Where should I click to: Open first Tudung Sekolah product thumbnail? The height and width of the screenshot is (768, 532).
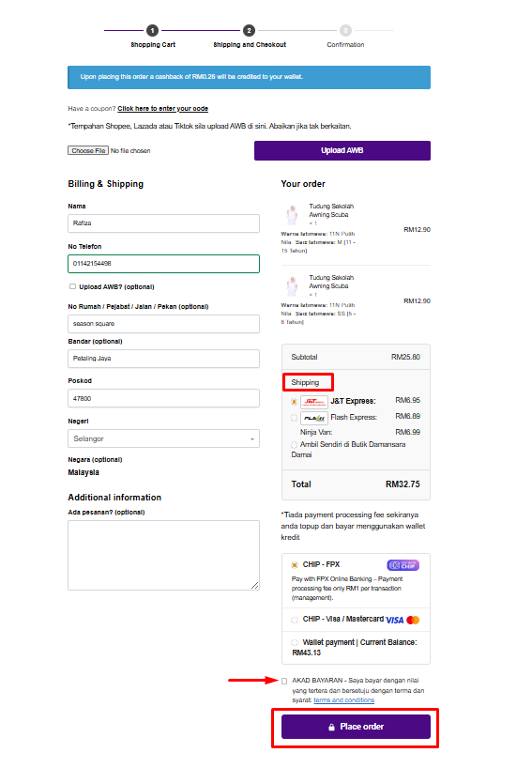[x=292, y=214]
